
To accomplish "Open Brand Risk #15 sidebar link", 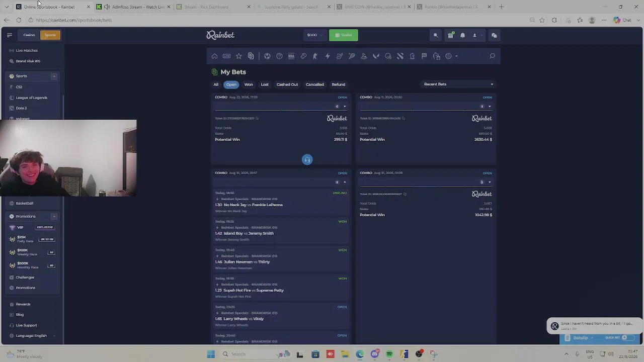I will point(28,61).
